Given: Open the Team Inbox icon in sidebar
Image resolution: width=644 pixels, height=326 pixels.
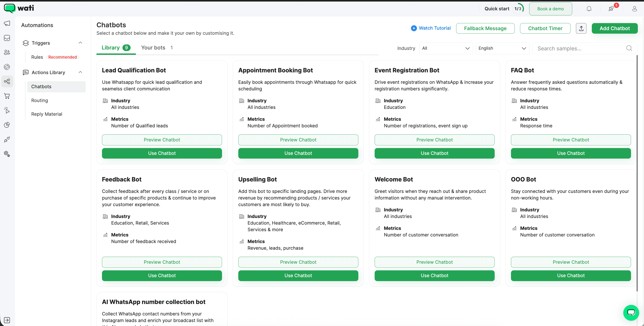Looking at the screenshot, I should pyautogui.click(x=7, y=38).
